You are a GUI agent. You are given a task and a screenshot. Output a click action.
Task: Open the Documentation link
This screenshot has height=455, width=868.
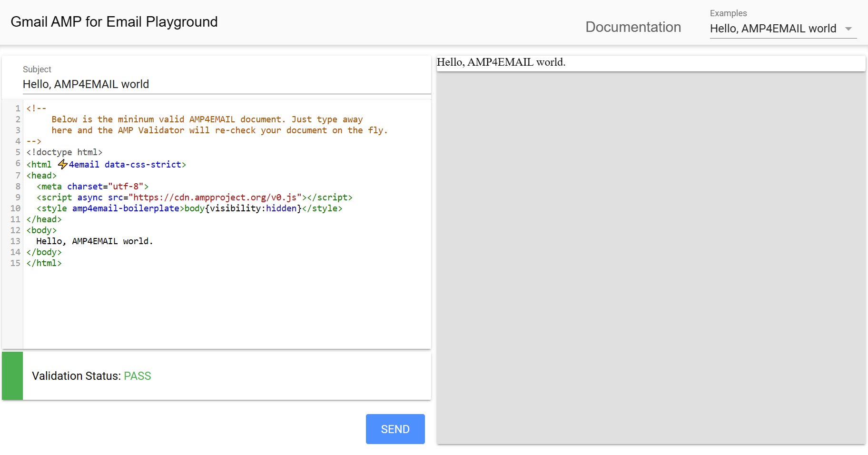tap(633, 27)
